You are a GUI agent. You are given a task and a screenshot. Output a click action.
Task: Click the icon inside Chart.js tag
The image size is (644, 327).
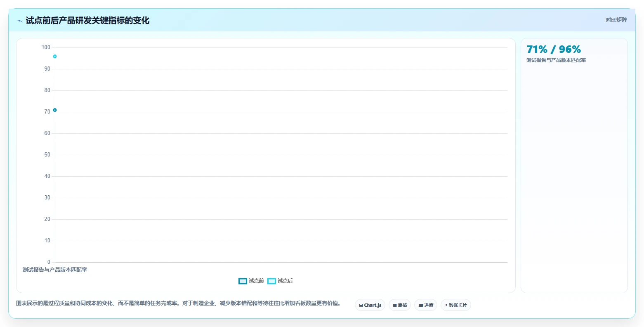click(x=361, y=306)
